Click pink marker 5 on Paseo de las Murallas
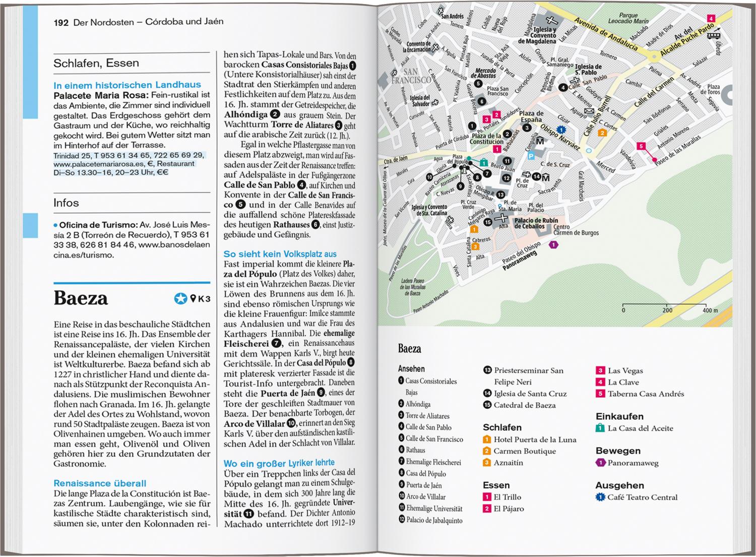Viewport: 756px width, 557px height. [x=641, y=146]
